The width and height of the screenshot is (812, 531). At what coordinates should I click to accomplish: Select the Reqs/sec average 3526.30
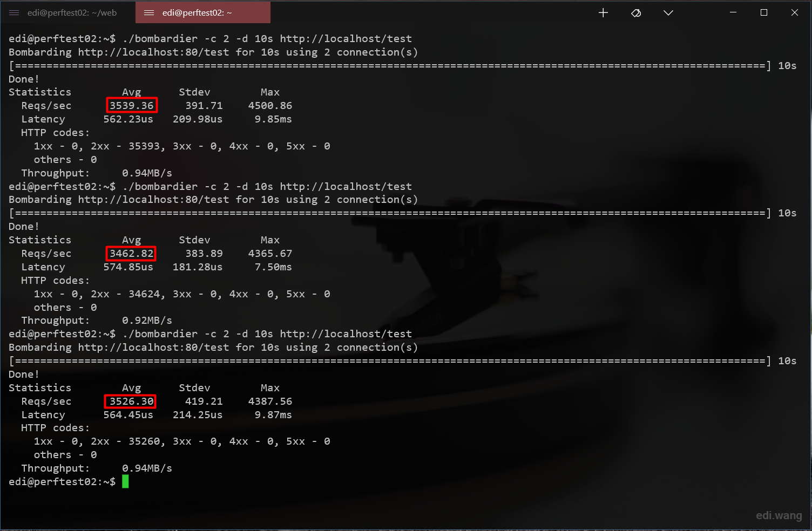point(131,401)
